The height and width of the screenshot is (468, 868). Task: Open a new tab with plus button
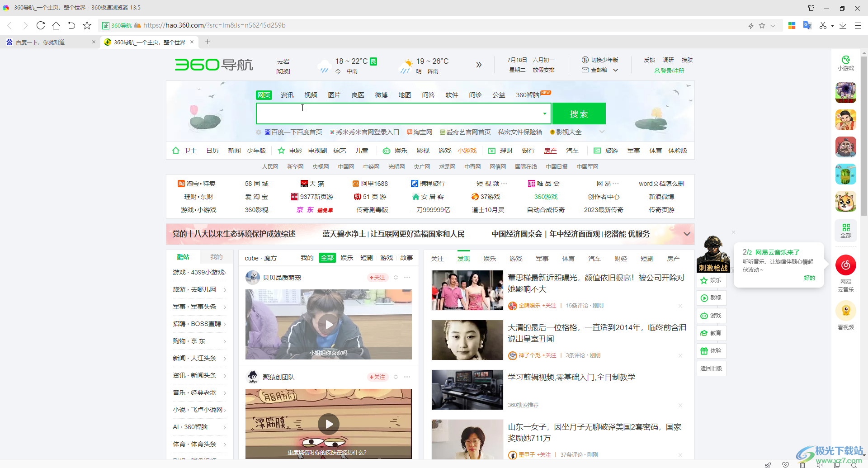208,42
